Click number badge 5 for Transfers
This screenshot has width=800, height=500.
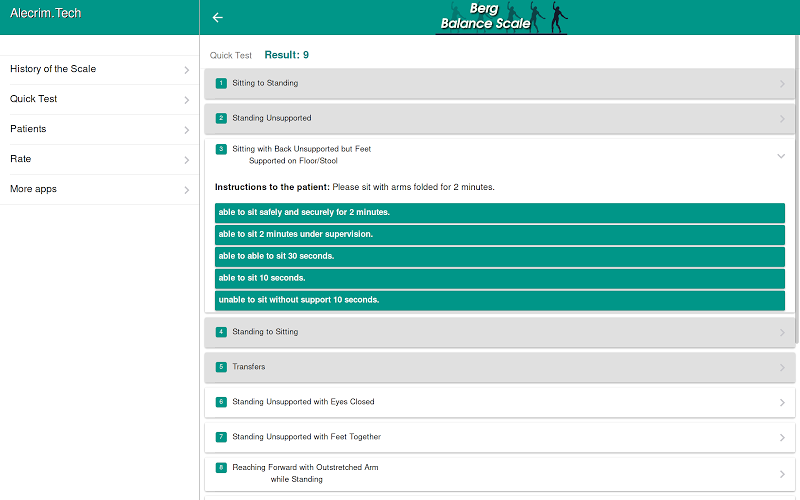tap(221, 367)
